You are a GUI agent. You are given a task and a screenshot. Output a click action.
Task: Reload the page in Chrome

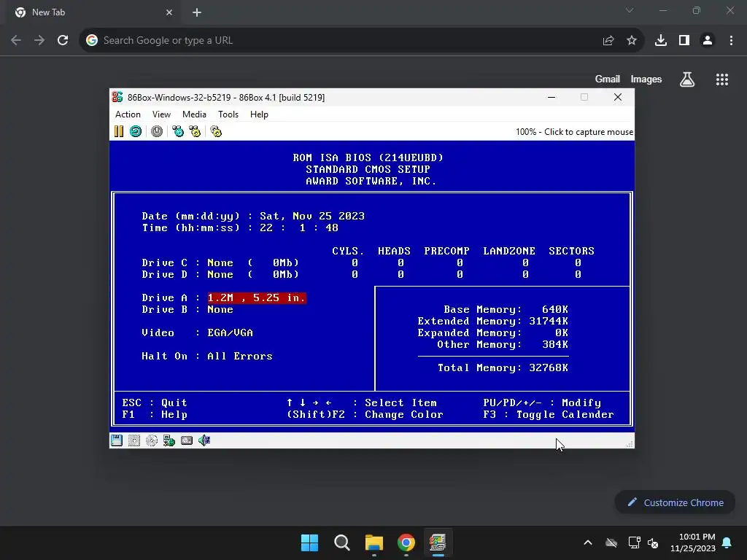63,41
